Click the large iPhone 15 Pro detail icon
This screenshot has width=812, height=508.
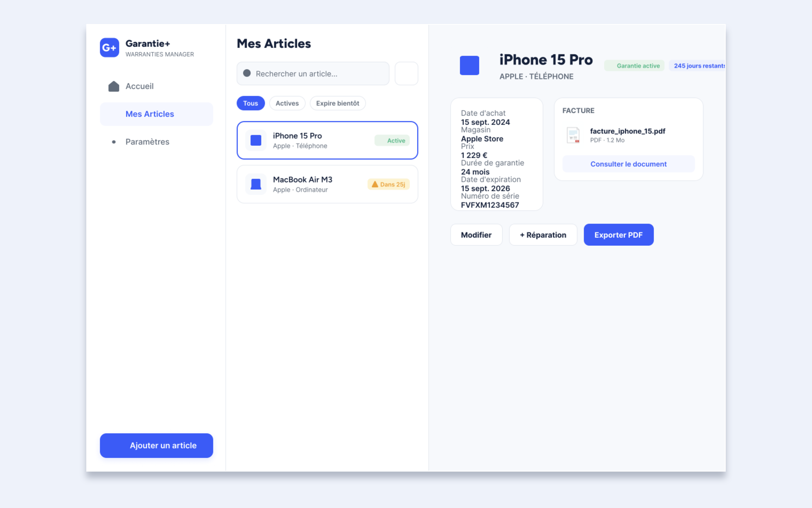click(469, 65)
